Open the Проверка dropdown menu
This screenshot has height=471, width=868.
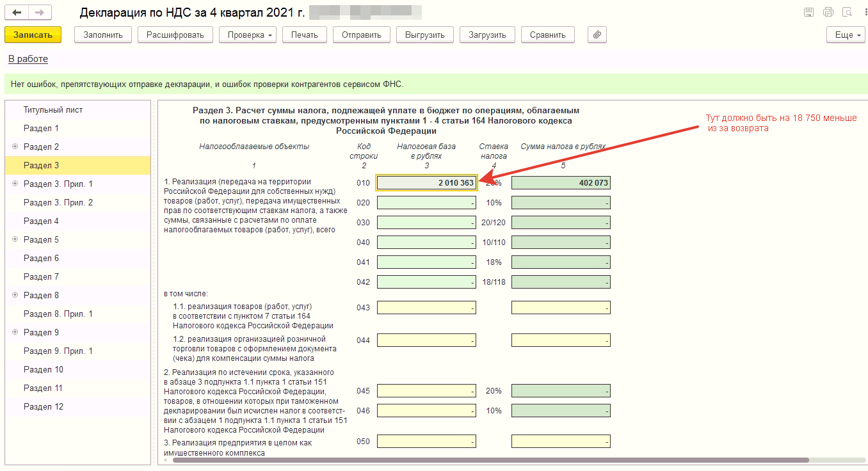(x=247, y=35)
